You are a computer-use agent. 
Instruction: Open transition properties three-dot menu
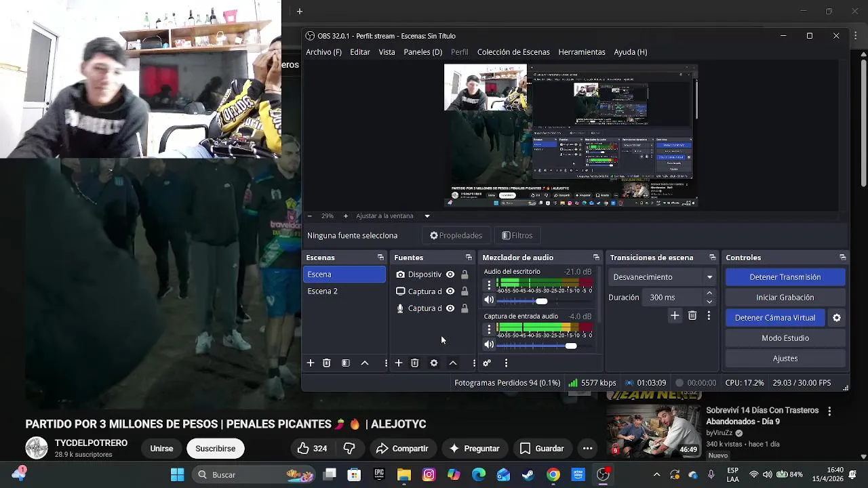pyautogui.click(x=709, y=316)
